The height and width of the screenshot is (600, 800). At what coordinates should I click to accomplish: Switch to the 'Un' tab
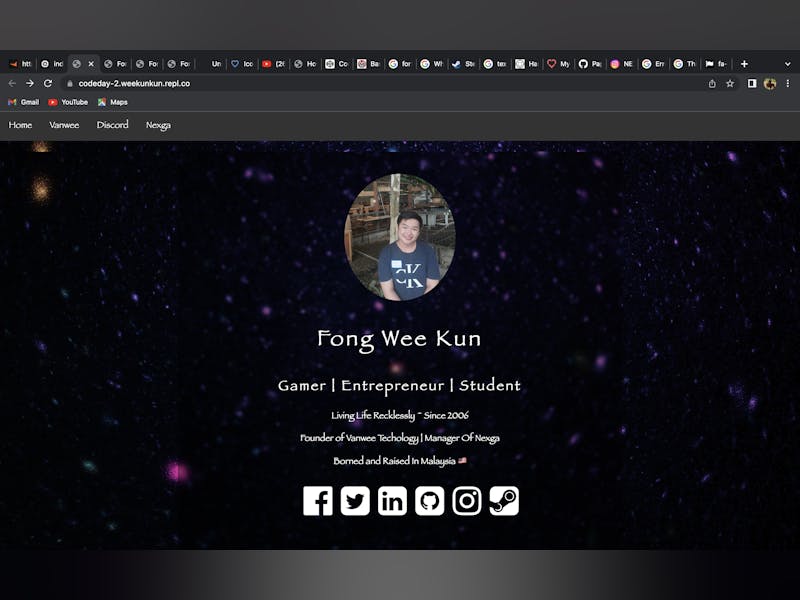(210, 64)
